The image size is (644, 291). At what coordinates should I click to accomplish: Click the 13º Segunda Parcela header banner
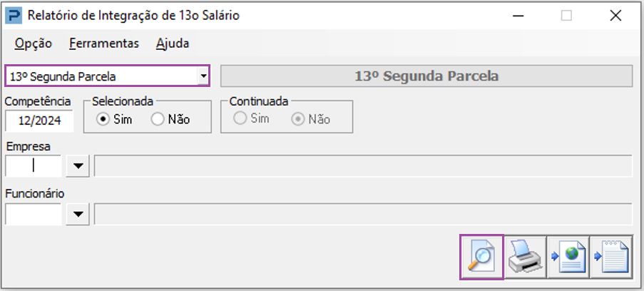(x=426, y=76)
